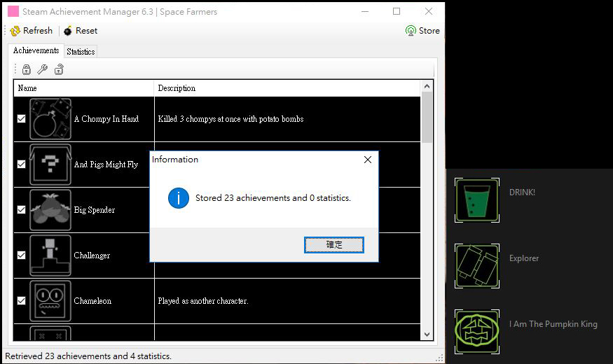Click the window resize grip in status bar
The height and width of the screenshot is (364, 613).
point(439,358)
